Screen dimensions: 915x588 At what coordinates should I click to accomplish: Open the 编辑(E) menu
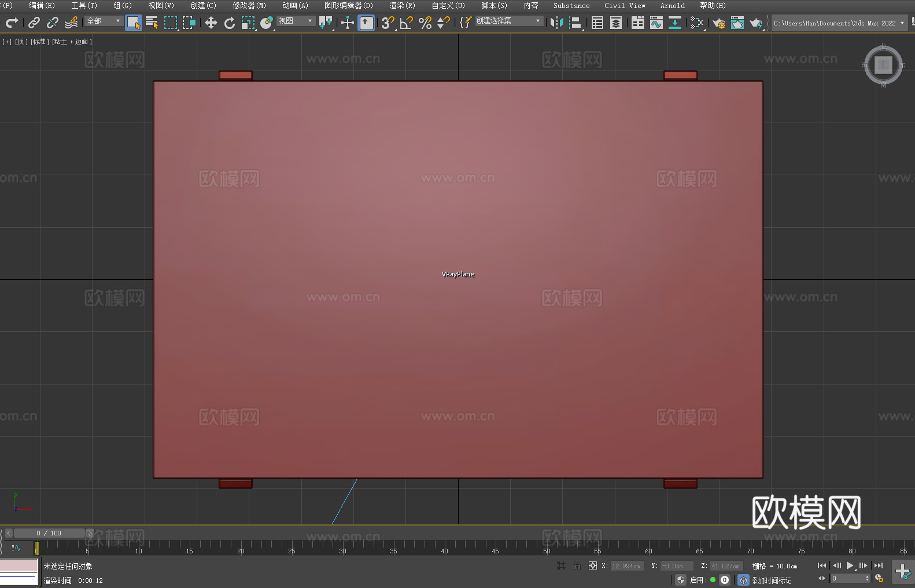click(x=42, y=5)
